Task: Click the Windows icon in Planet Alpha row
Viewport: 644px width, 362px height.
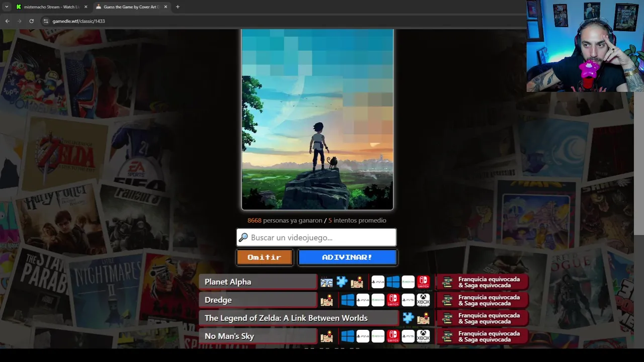Action: (x=393, y=282)
